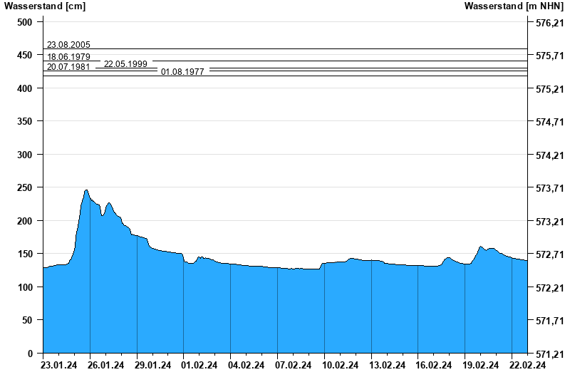Click the 'Wasserstand [m NHN]' axis title
The image size is (570, 392).
click(x=514, y=6)
